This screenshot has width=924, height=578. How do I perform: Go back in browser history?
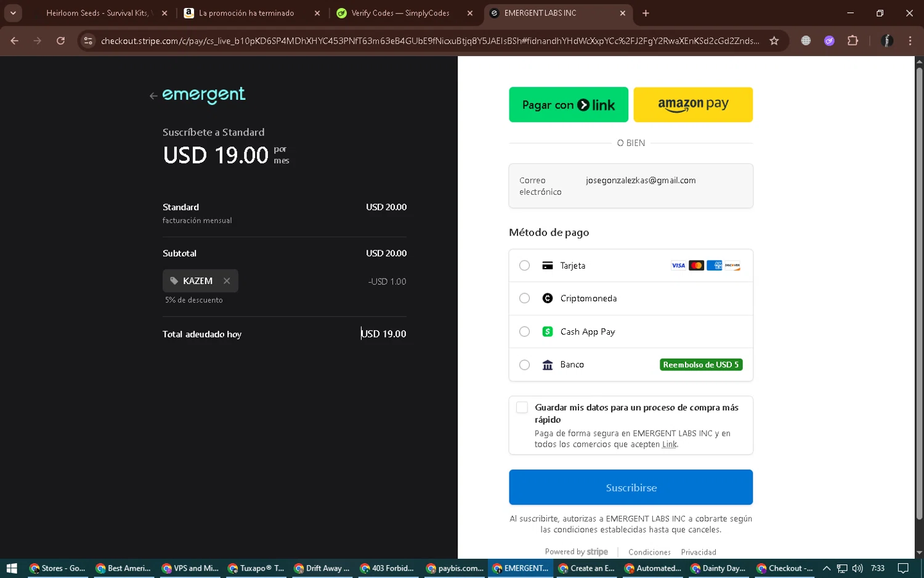15,41
